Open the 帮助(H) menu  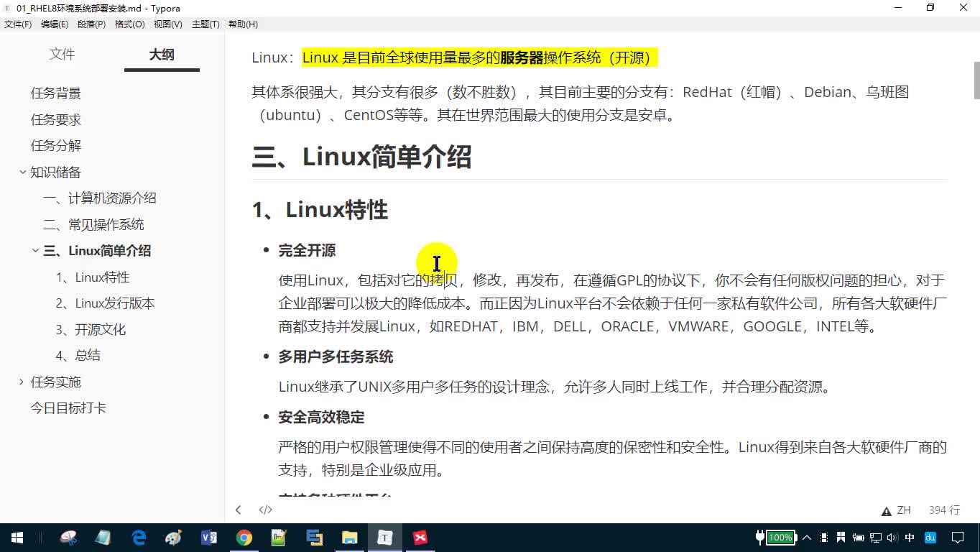243,24
